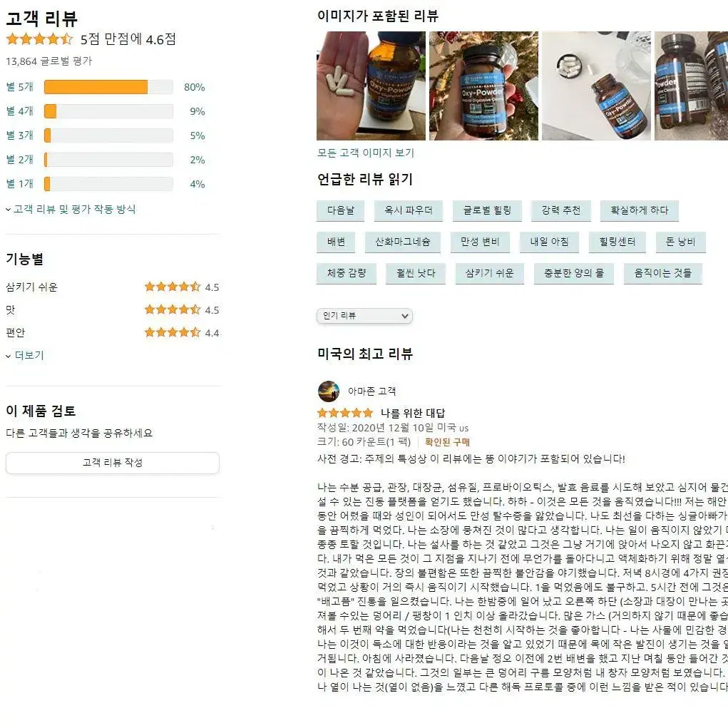Click the 고객 리뷰 작성 button
This screenshot has width=728, height=728.
[113, 463]
